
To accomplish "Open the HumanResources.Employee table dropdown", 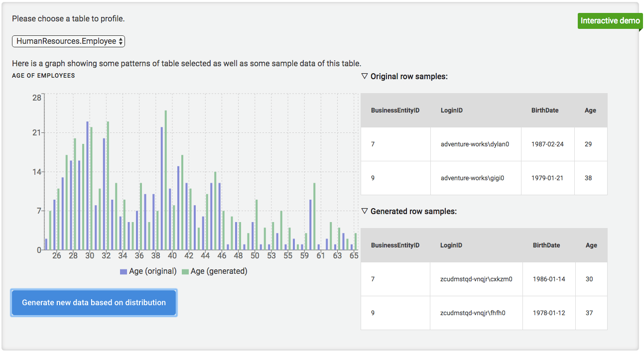I will pos(68,41).
